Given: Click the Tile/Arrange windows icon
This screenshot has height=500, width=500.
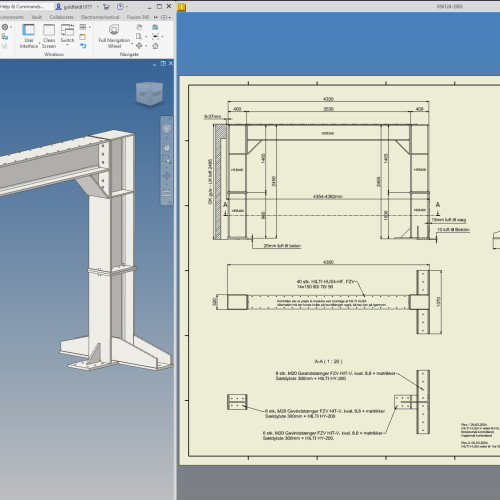Looking at the screenshot, I should pos(83,27).
